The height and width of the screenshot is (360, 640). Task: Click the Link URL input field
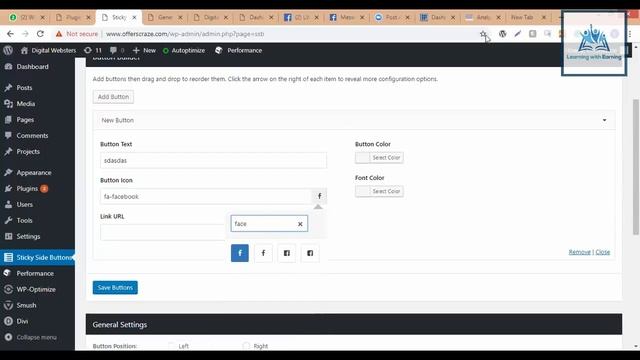pos(162,232)
